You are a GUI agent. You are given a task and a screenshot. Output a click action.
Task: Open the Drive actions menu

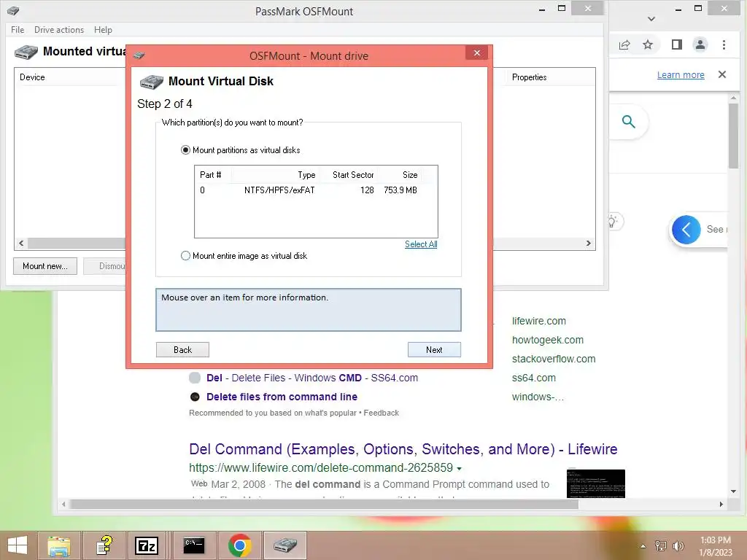point(59,29)
